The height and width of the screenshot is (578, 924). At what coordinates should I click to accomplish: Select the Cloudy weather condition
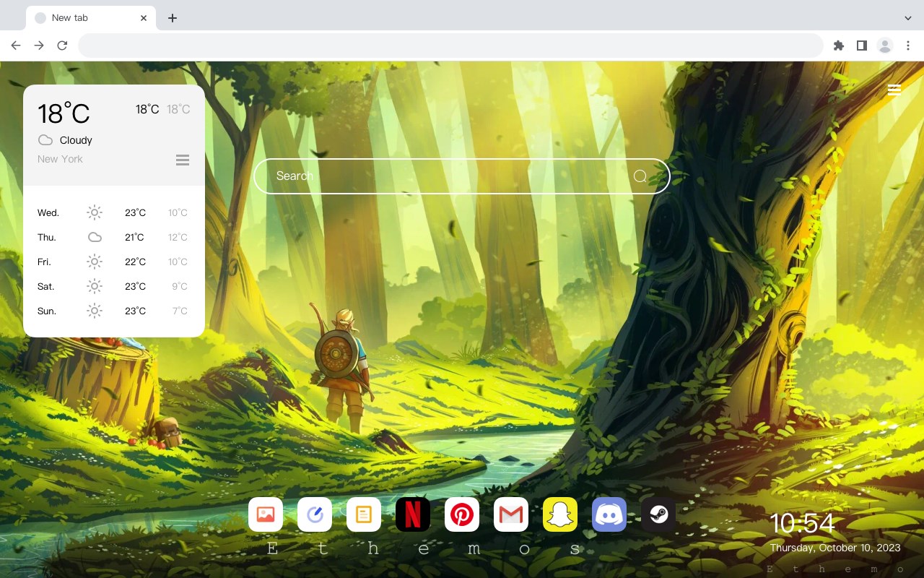[76, 140]
